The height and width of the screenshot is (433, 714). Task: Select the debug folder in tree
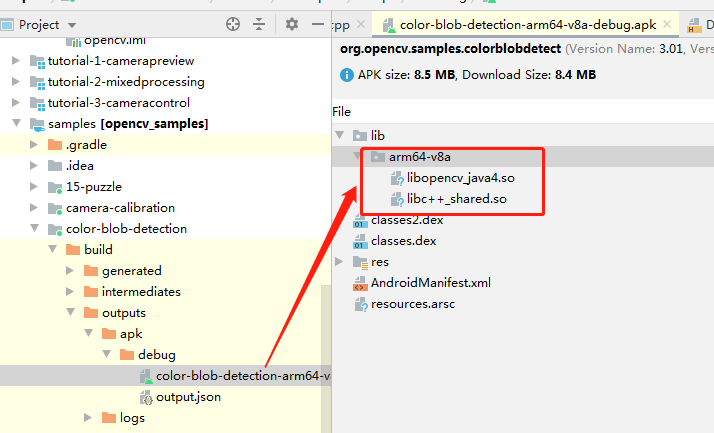click(x=157, y=355)
